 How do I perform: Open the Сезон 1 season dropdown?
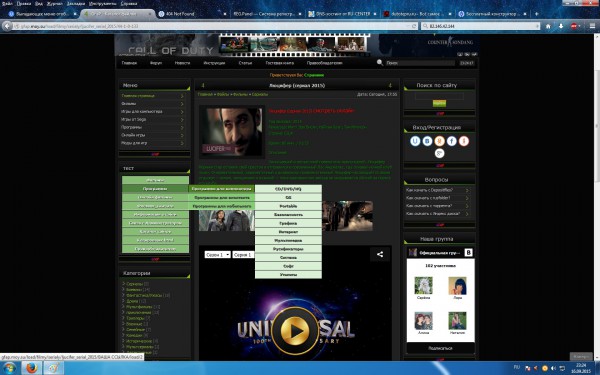217,254
